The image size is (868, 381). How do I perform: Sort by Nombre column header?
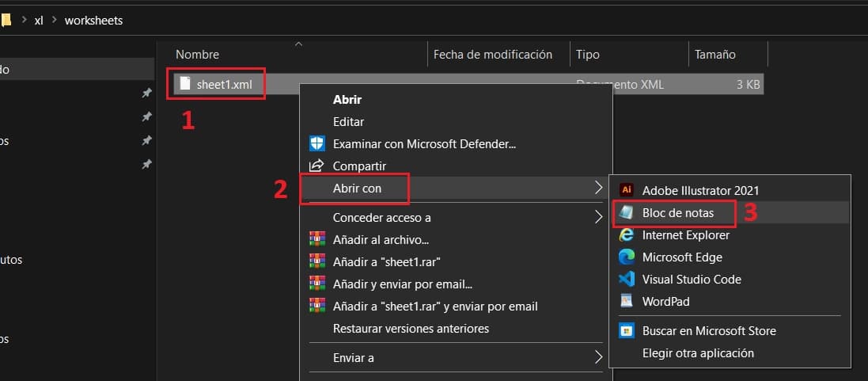click(197, 55)
